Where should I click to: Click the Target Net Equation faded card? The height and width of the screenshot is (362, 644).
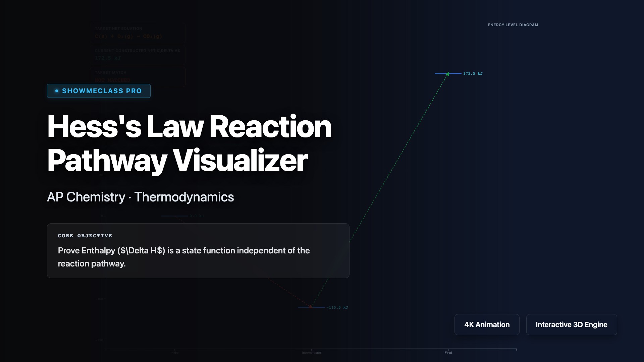[x=138, y=33]
